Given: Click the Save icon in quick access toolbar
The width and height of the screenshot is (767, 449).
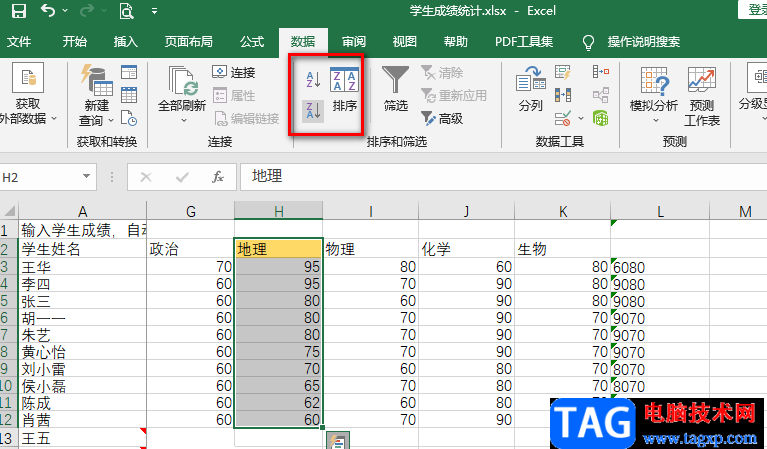Looking at the screenshot, I should (x=19, y=11).
